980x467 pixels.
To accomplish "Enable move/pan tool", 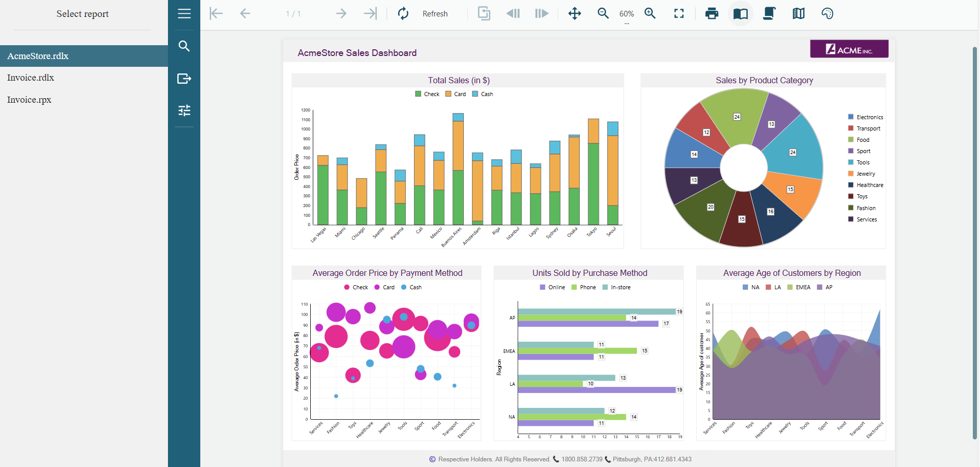I will [x=575, y=14].
